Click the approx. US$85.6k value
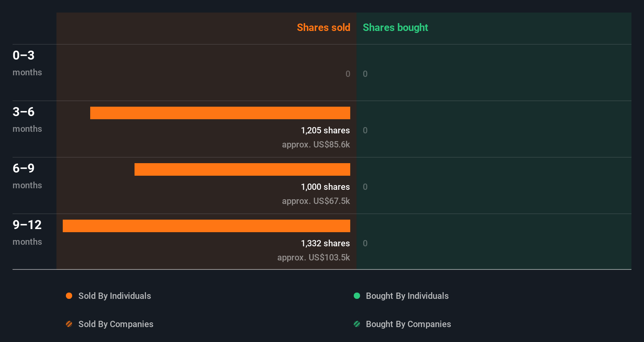Image resolution: width=644 pixels, height=342 pixels. (x=316, y=144)
